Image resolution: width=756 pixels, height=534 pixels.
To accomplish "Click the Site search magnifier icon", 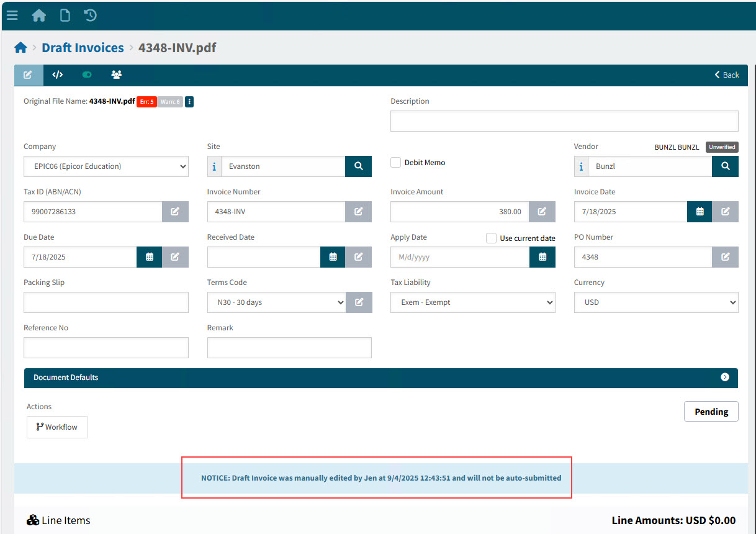I will 358,166.
